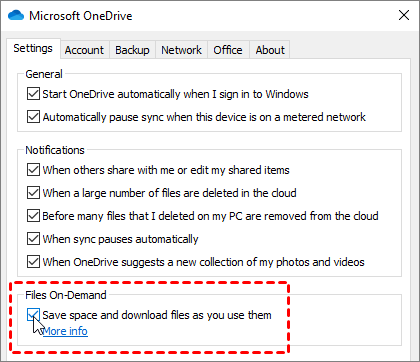The width and height of the screenshot is (420, 362).
Task: Uncheck auto pause sync on metered network
Action: coord(33,117)
